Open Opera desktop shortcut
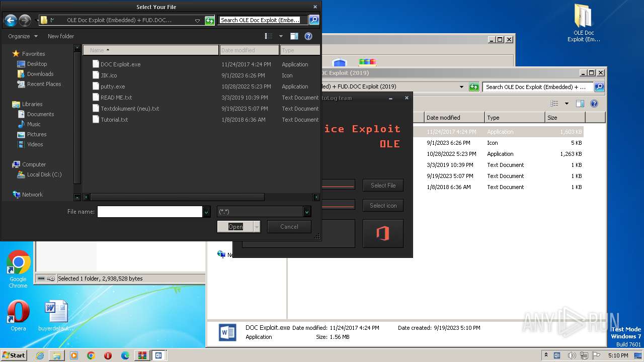This screenshot has height=362, width=644. tap(18, 316)
